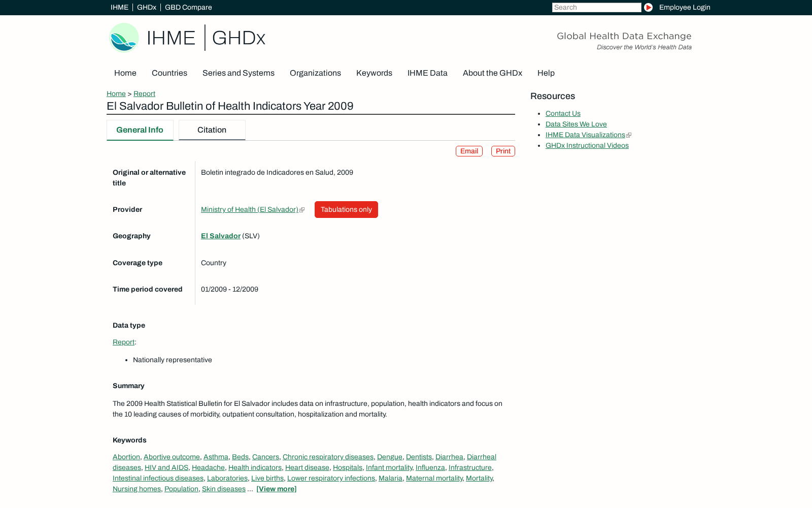The width and height of the screenshot is (812, 508).
Task: Click Skin diseases keyword
Action: pyautogui.click(x=224, y=489)
